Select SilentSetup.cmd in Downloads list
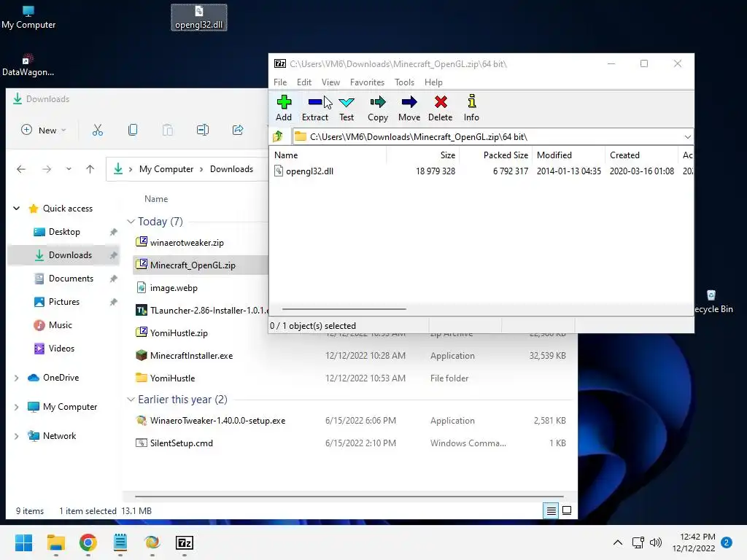747x560 pixels. (x=181, y=443)
